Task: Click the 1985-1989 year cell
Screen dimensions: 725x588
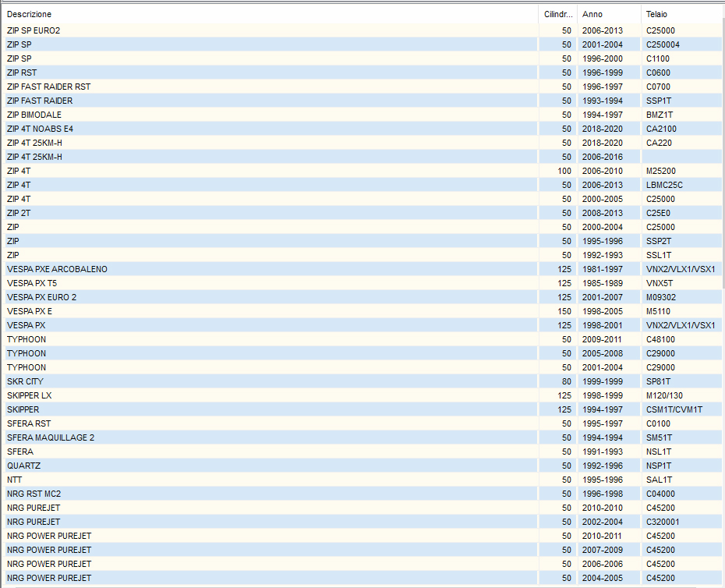Action: pyautogui.click(x=610, y=283)
